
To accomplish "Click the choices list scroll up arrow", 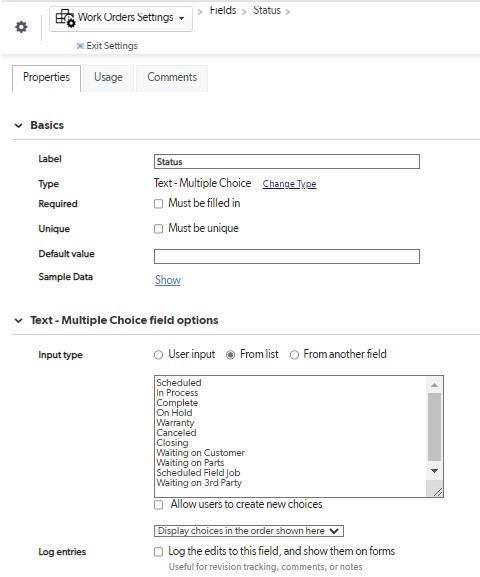I will coord(434,385).
